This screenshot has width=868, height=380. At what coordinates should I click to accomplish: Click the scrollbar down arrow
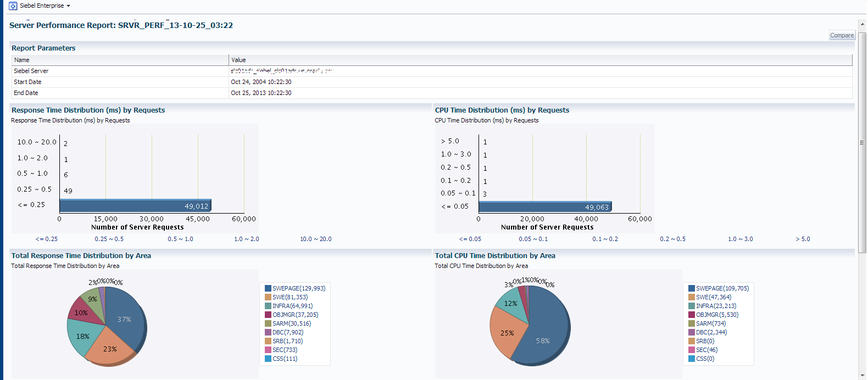tap(862, 375)
